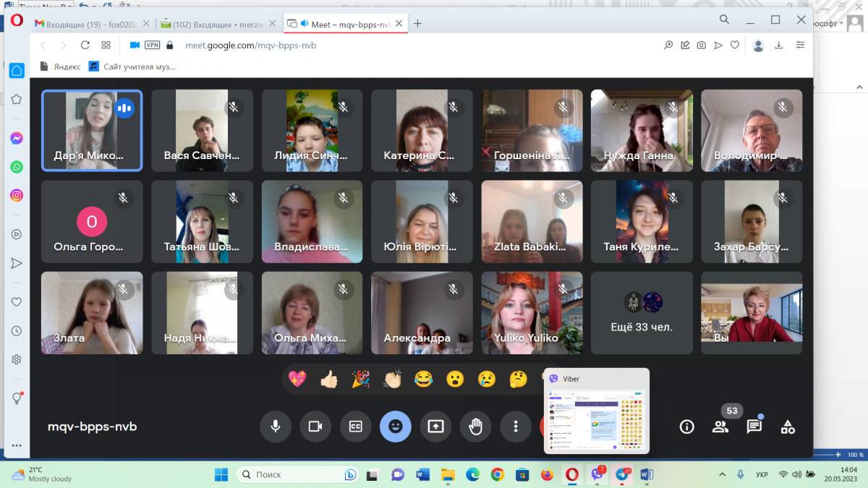Send the clapping hands emoji reaction
Viewport: 868px width, 488px height.
pyautogui.click(x=392, y=378)
